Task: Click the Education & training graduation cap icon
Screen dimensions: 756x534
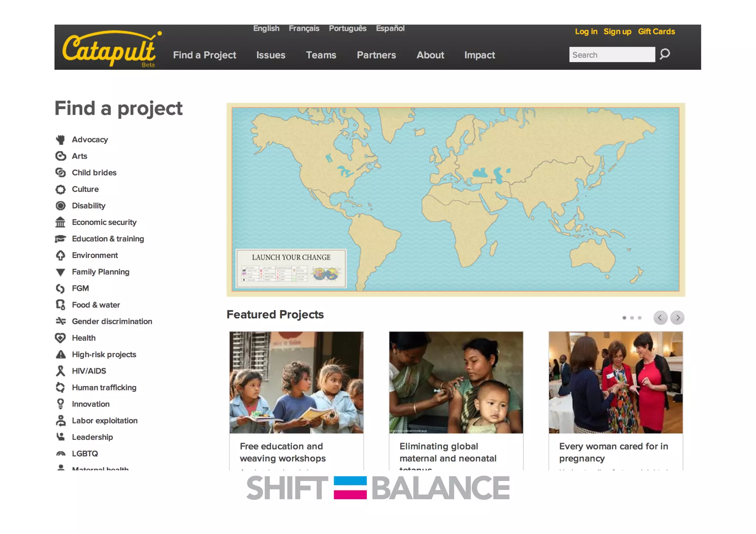Action: point(61,239)
